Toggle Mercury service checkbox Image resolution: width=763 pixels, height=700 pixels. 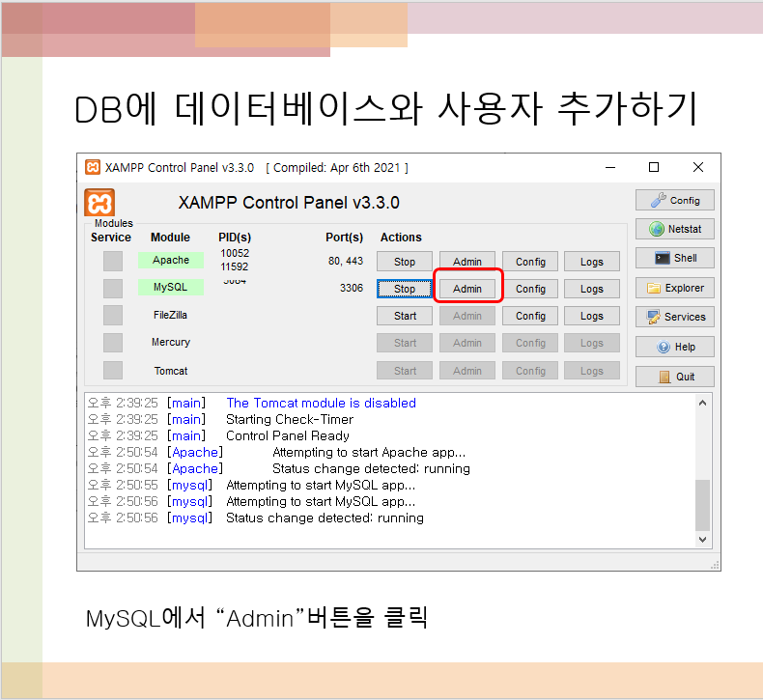[x=113, y=343]
